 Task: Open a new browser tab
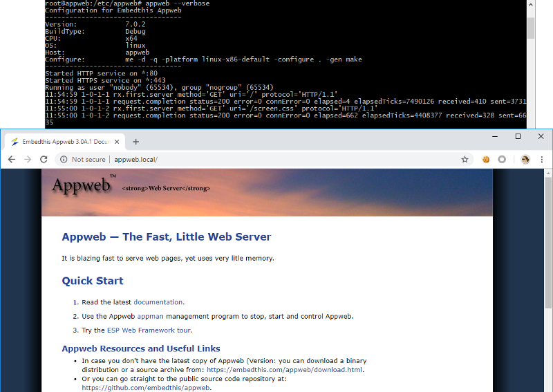(x=135, y=142)
